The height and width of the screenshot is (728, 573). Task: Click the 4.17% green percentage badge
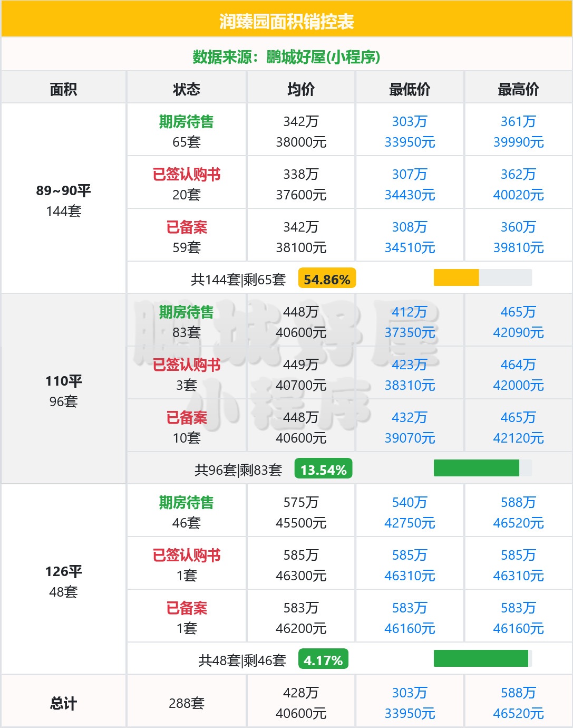[323, 660]
